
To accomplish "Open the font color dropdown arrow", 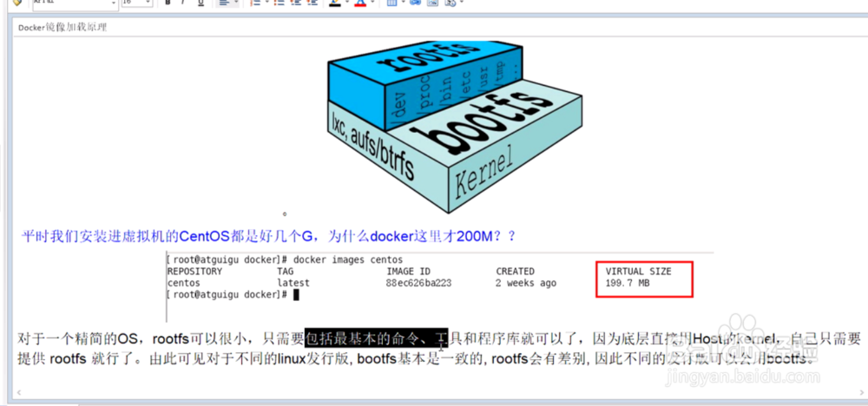I will 372,3.
